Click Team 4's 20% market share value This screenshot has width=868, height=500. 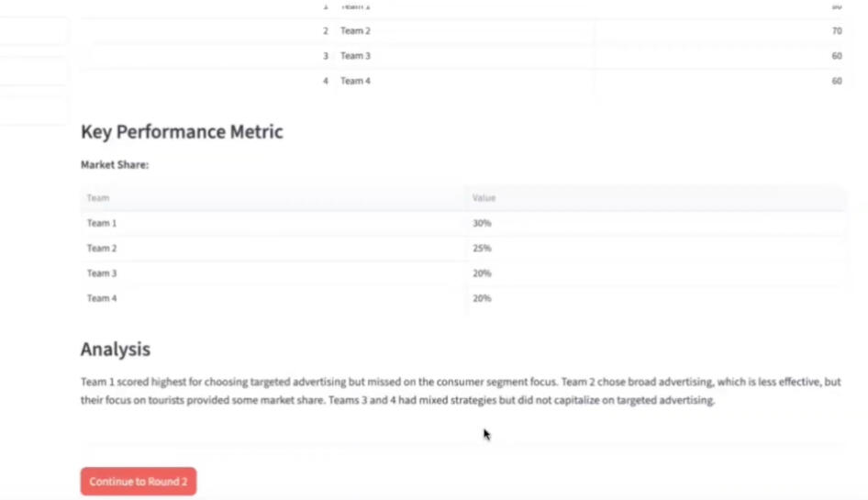(482, 298)
